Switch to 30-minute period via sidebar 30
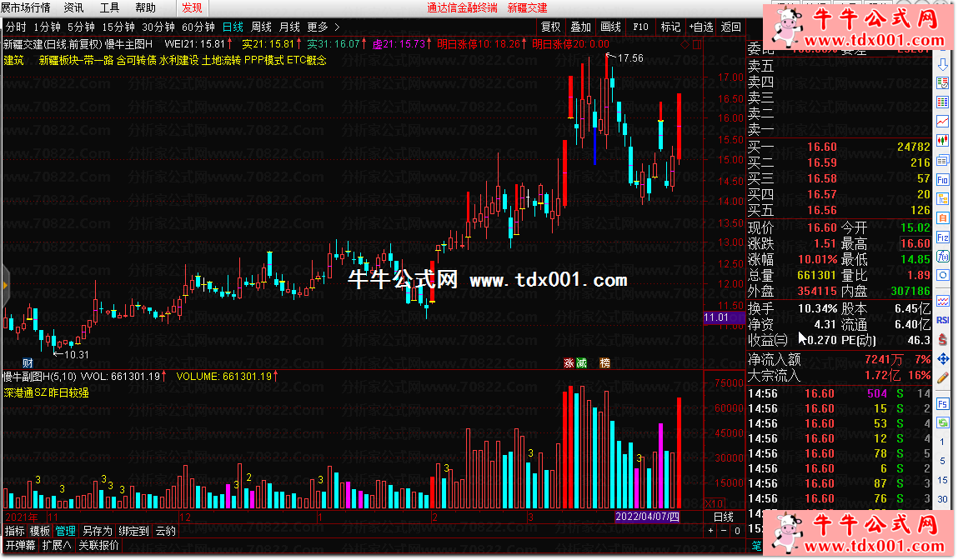The height and width of the screenshot is (560, 958). pos(943,499)
